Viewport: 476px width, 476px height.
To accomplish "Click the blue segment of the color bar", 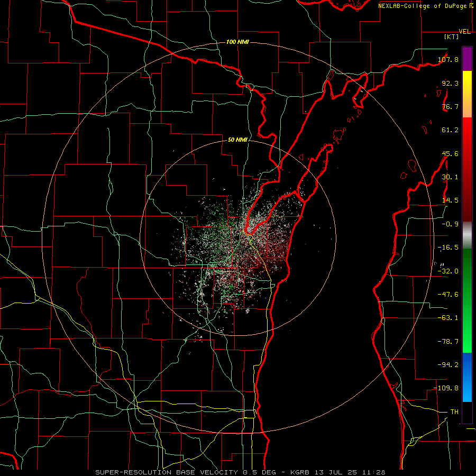I will coord(467,377).
